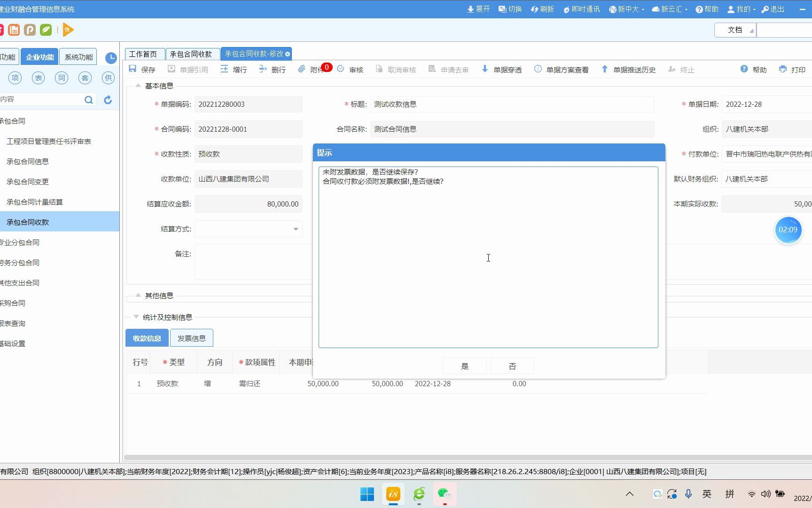This screenshot has width=812, height=508.
Task: Click the 英 input method indicator
Action: (x=707, y=493)
